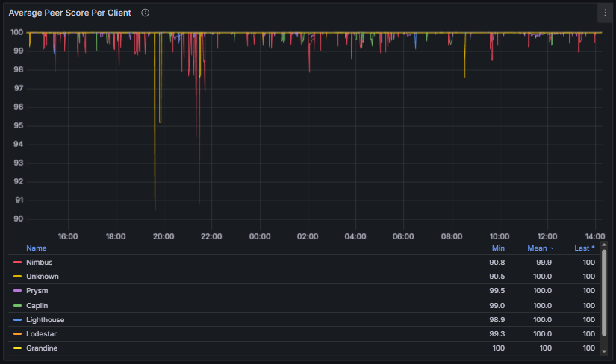The image size is (616, 364).
Task: Toggle Nimbus series visibility
Action: pos(39,263)
